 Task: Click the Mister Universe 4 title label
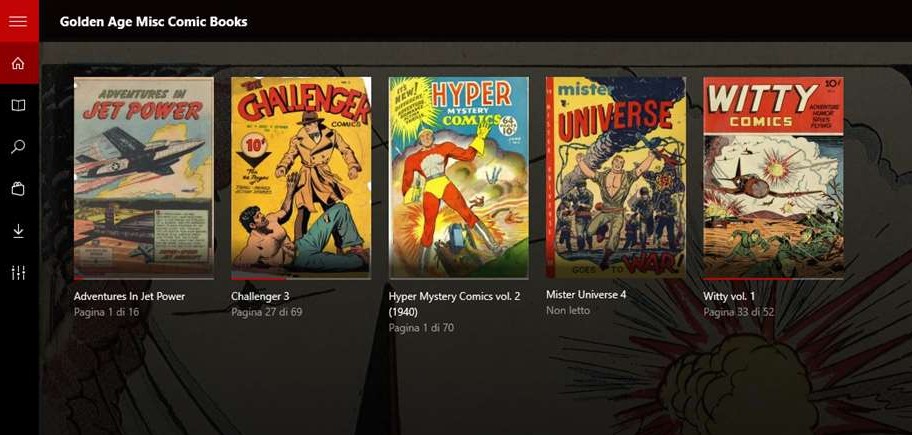586,295
